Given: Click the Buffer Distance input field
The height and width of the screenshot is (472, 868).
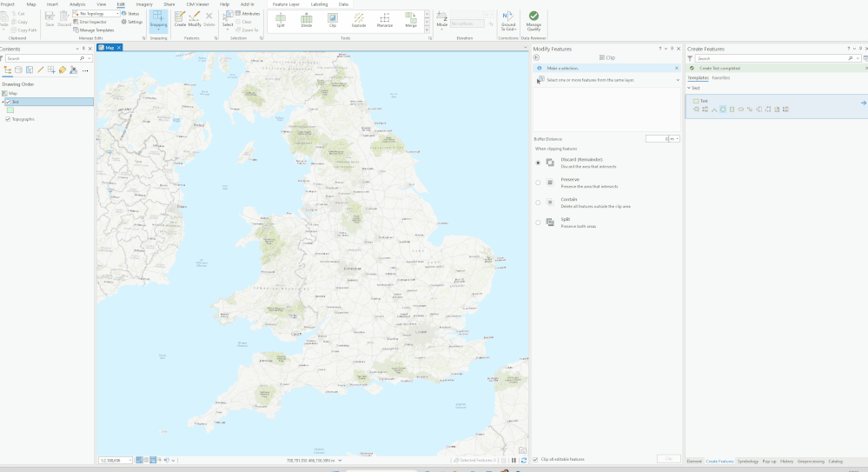Looking at the screenshot, I should [657, 139].
